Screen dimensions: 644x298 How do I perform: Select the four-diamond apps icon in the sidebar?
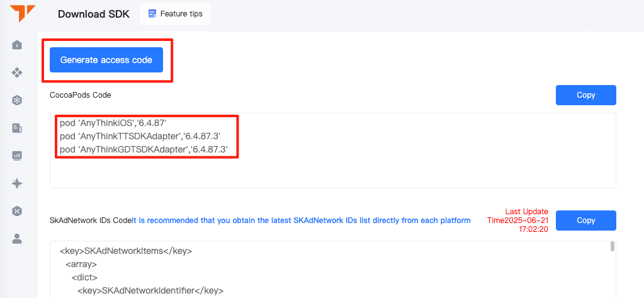pyautogui.click(x=17, y=72)
